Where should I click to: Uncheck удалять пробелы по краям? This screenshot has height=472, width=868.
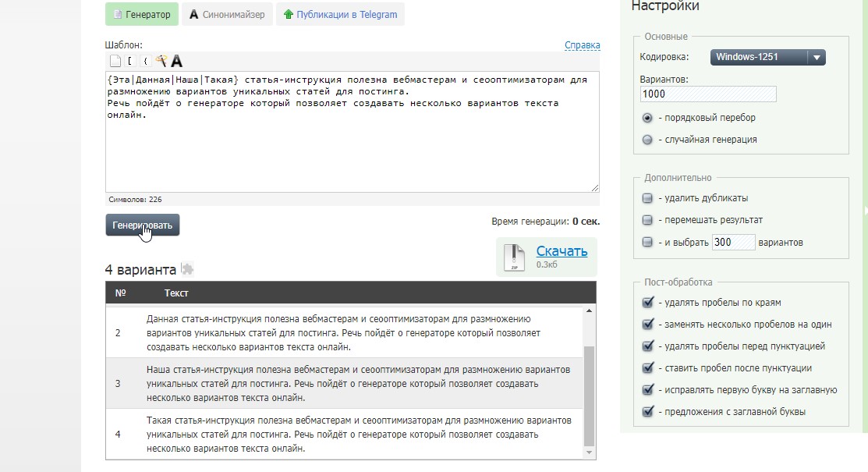(x=647, y=303)
